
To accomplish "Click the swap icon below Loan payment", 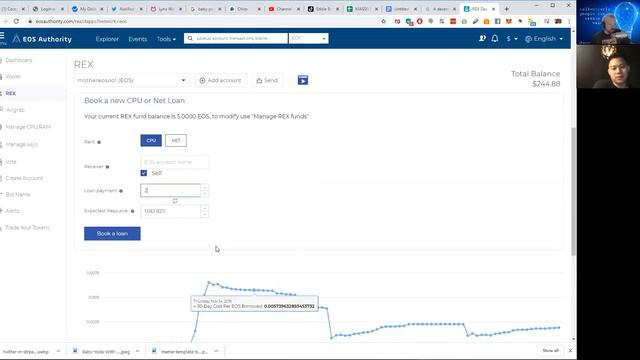I will coord(175,201).
